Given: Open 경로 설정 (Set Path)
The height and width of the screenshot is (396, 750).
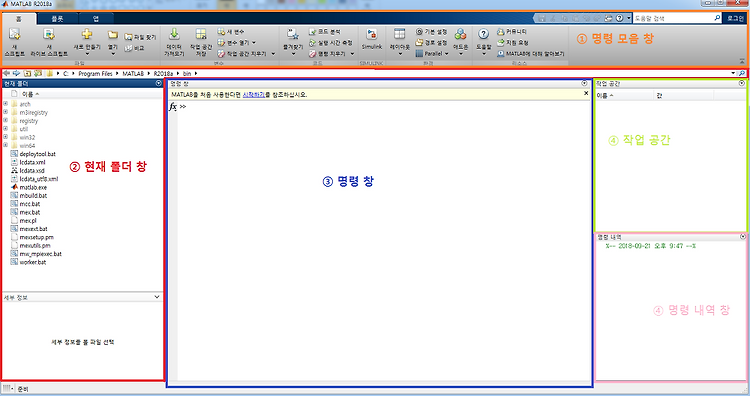Looking at the screenshot, I should click(431, 43).
